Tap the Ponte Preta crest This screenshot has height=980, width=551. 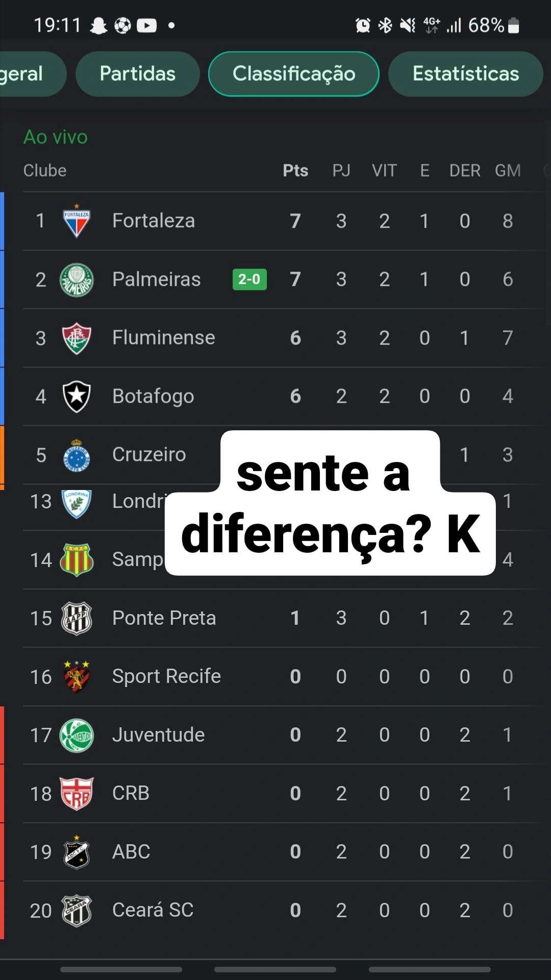pos(77,618)
